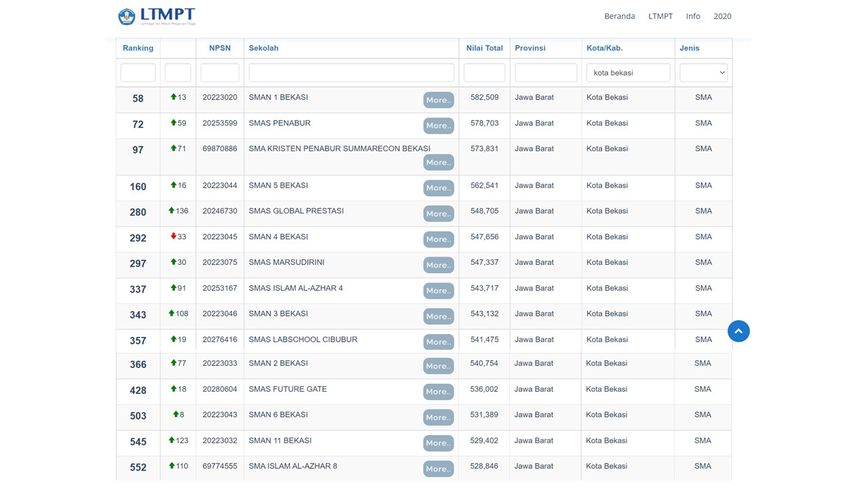
Task: Click More for SMAS ISLAM AL-AZHAR 4
Action: tap(439, 291)
